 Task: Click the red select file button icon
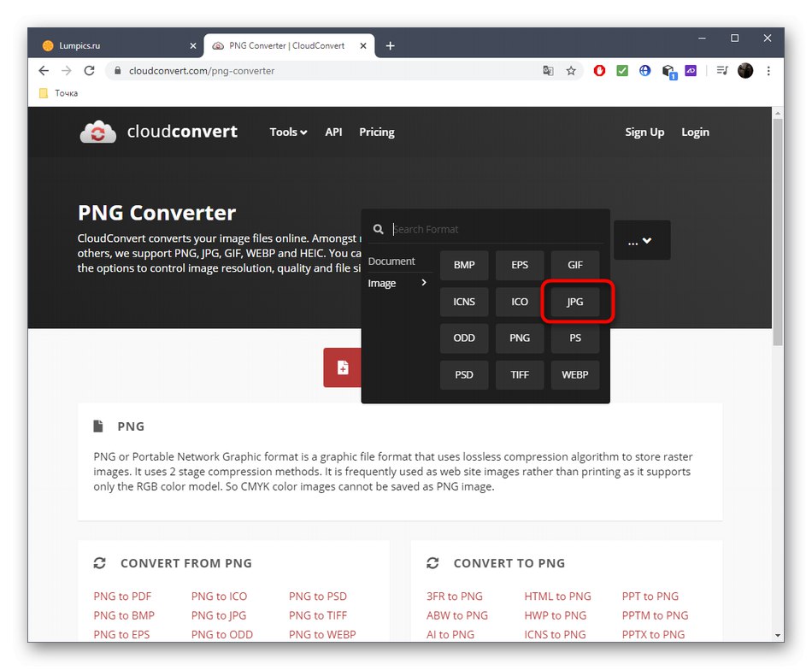click(342, 367)
